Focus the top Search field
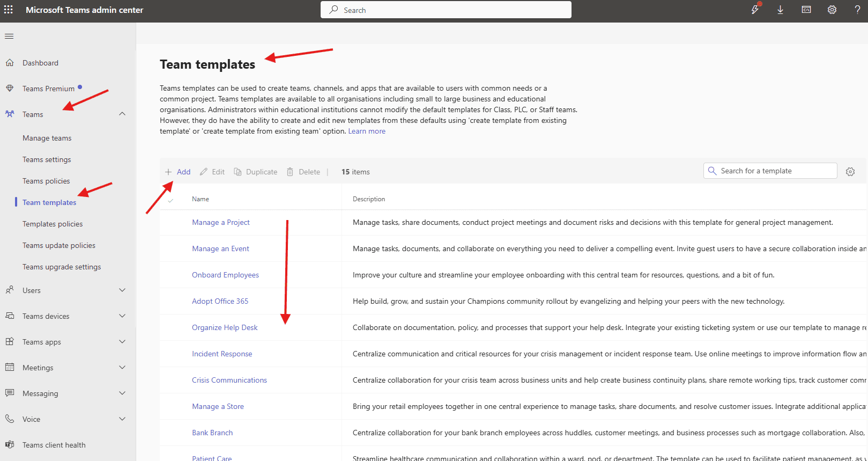 pos(446,10)
